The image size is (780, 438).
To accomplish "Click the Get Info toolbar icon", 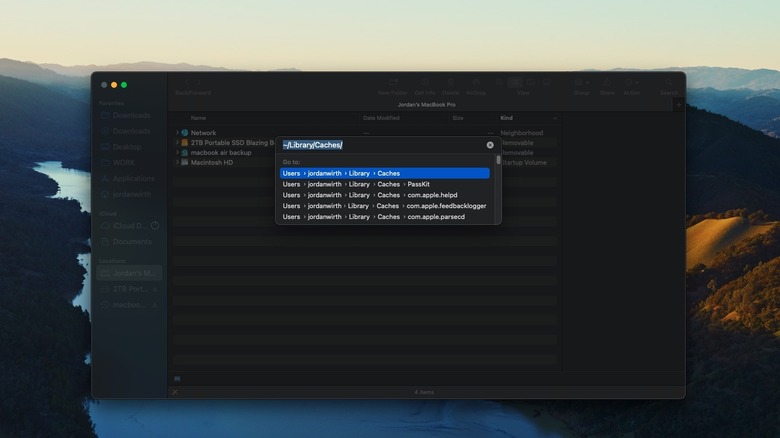I will (424, 84).
